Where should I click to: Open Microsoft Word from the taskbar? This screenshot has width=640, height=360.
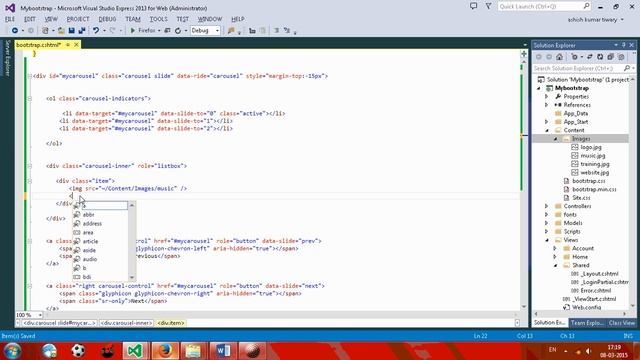[223, 351]
